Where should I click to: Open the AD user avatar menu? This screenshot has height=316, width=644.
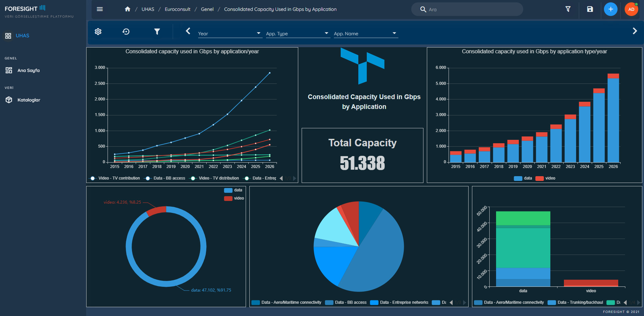point(631,9)
